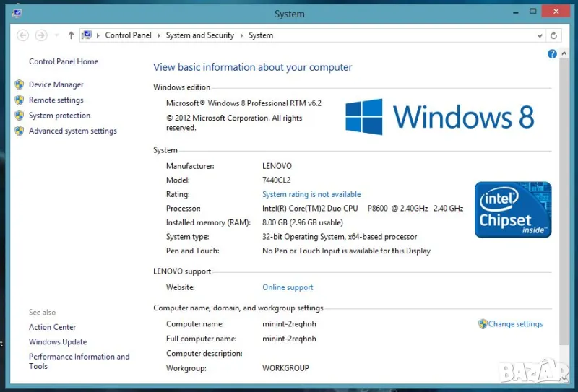The height and width of the screenshot is (392, 578).
Task: Click the computer icon in address bar
Action: 87,35
